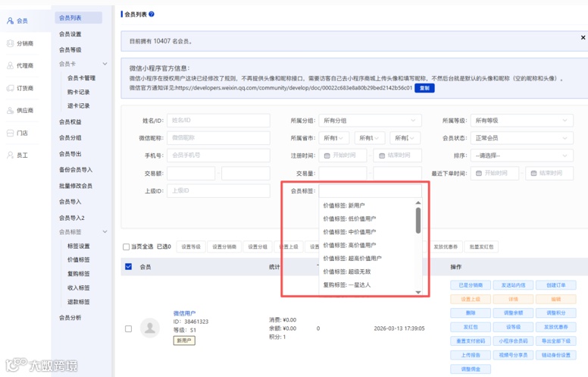588x377 pixels.
Task: Click the avatar of member 38461323
Action: pyautogui.click(x=149, y=328)
